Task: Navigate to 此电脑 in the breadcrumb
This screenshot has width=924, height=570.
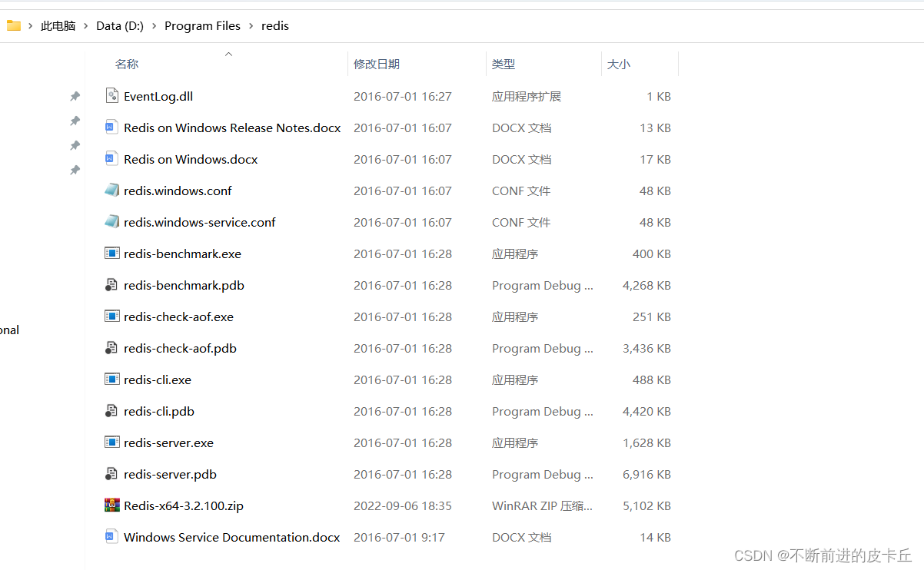Action: [x=58, y=25]
